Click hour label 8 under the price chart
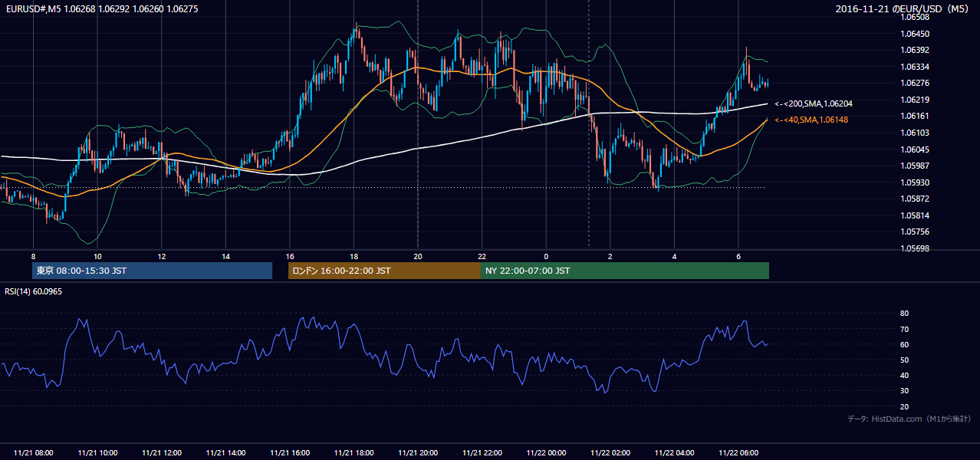 [x=33, y=256]
